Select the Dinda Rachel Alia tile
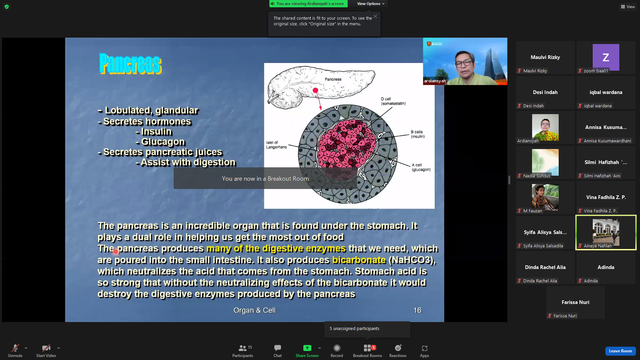This screenshot has height=360, width=640. coord(545,268)
